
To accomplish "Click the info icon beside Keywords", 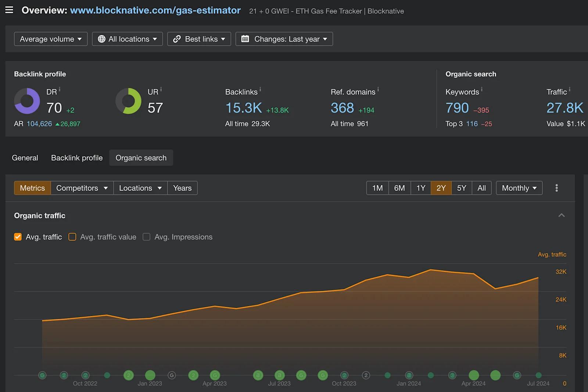I will (x=481, y=89).
